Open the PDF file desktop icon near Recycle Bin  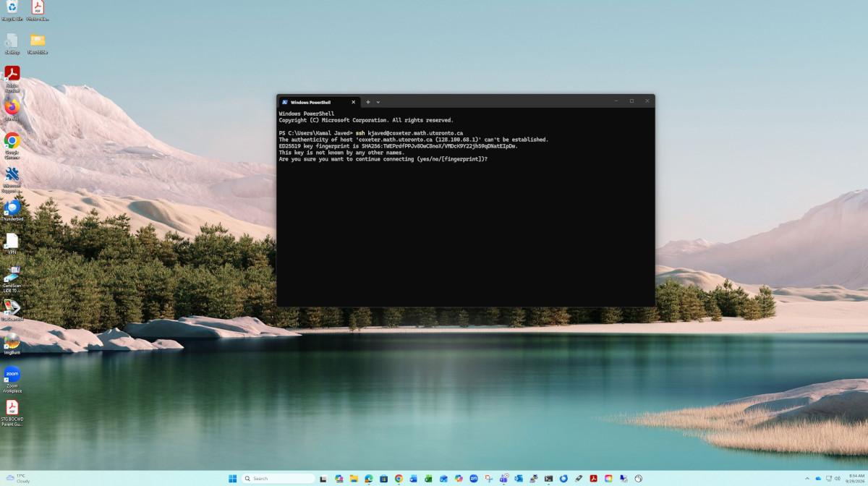click(x=38, y=11)
